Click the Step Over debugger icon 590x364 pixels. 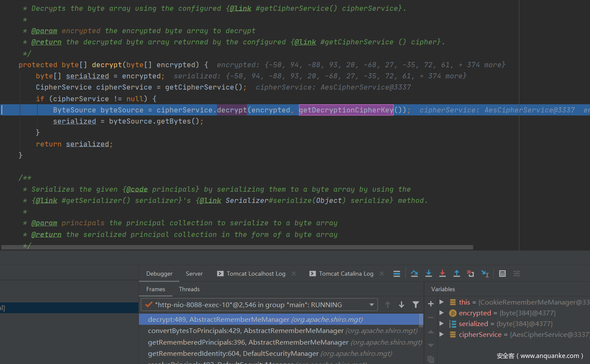tap(414, 274)
